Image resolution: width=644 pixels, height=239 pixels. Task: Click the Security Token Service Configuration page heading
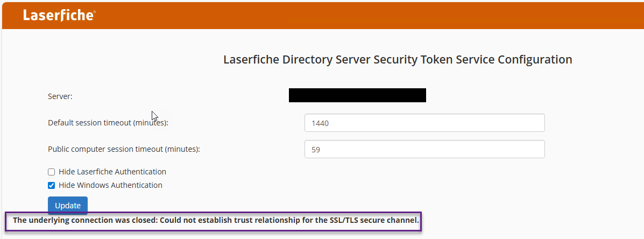tap(398, 60)
